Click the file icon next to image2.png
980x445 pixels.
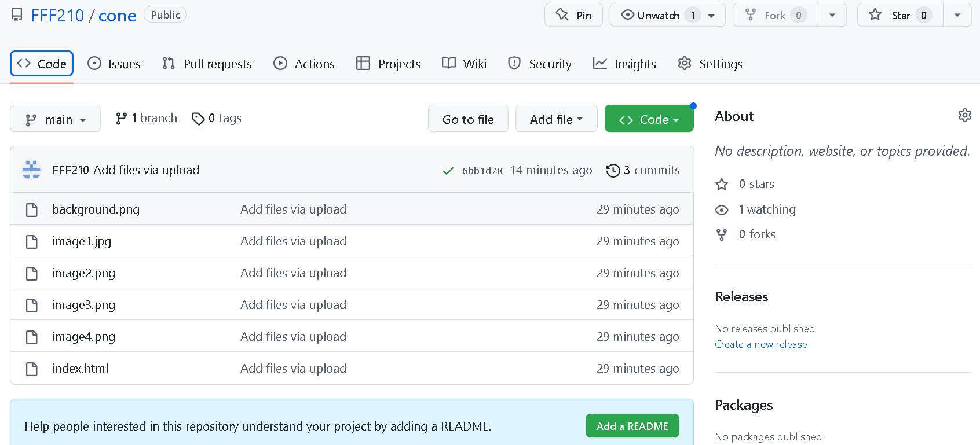click(32, 273)
